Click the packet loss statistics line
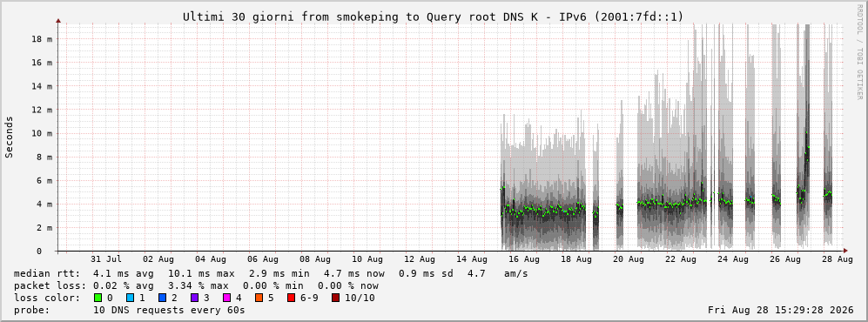Screen dimensions: 868x322 (196, 286)
